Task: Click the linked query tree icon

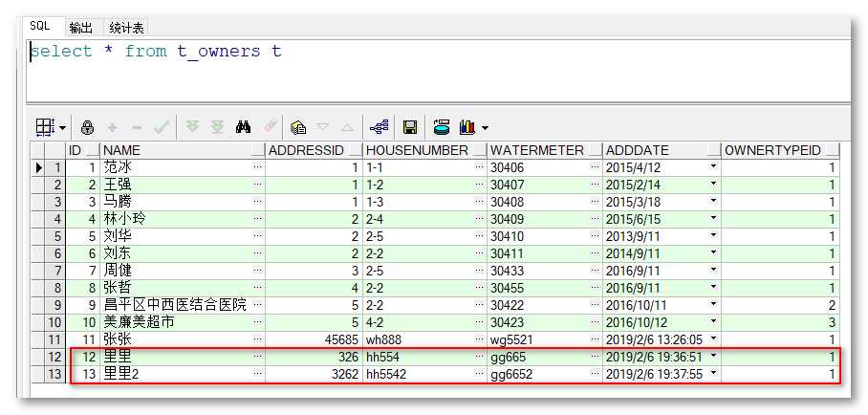Action: coord(379,127)
